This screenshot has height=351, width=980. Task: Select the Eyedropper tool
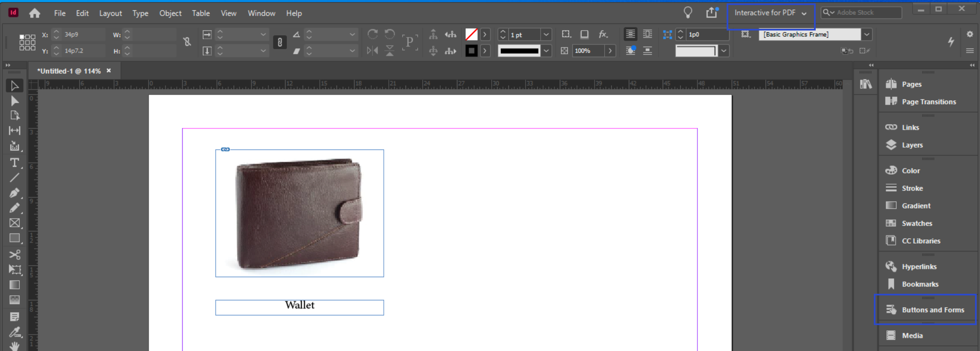coord(14,332)
